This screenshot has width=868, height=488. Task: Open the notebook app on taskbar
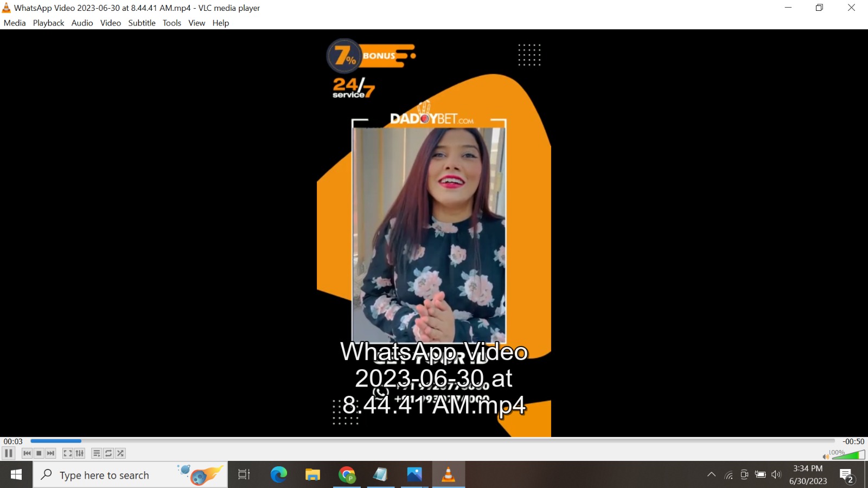coord(380,475)
